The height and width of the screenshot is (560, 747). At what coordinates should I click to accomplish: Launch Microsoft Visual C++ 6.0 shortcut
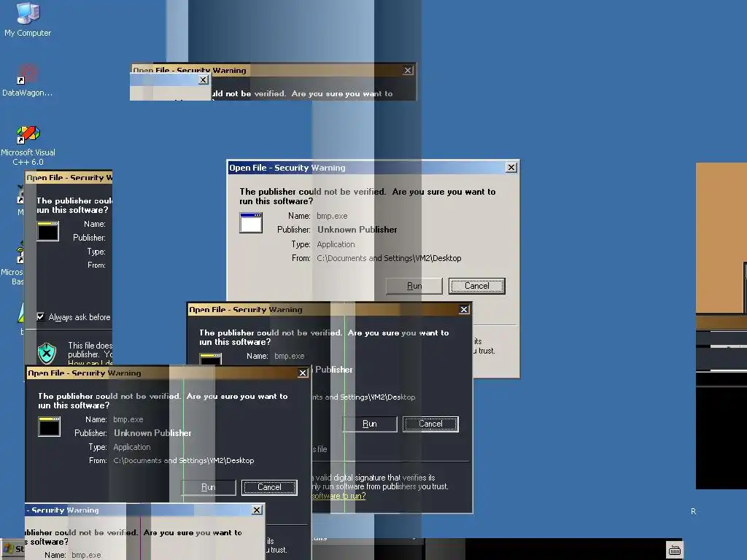pos(28,145)
